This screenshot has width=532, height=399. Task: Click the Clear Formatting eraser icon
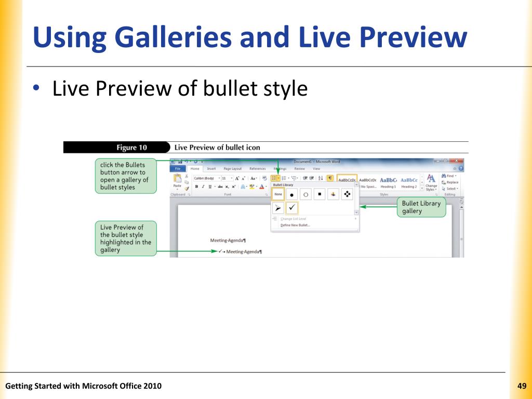pos(264,178)
